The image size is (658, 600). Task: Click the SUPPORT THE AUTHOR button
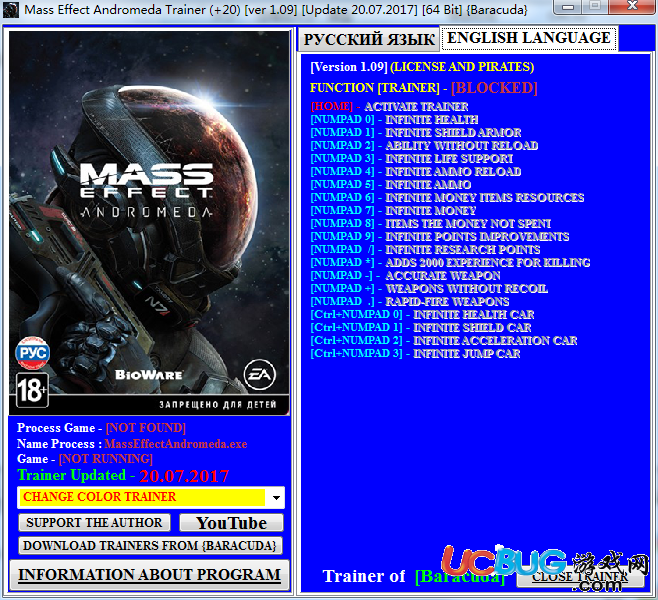94,523
